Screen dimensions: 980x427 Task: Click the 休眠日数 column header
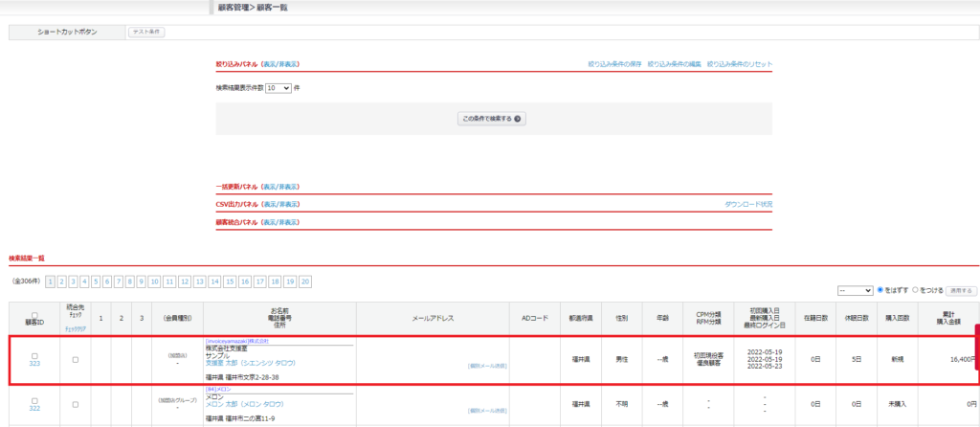[857, 318]
